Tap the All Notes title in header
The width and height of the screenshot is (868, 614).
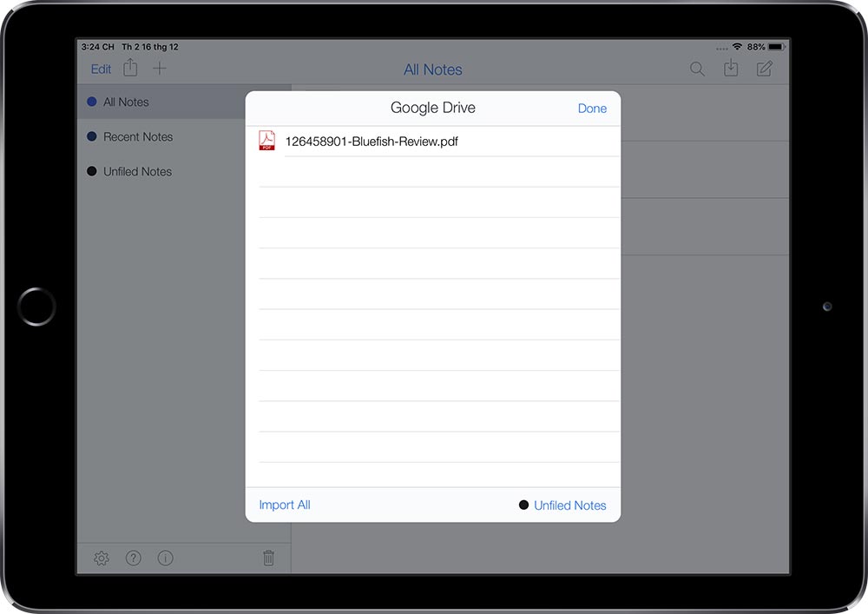[433, 69]
